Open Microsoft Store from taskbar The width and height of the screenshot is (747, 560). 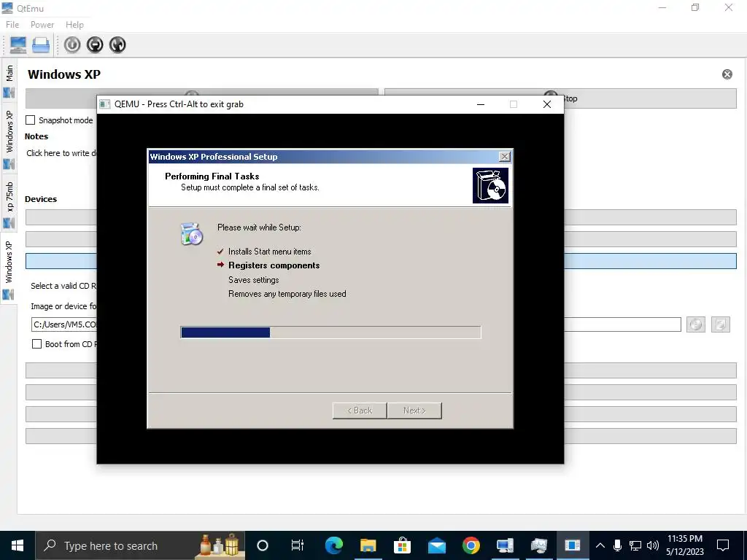click(402, 545)
